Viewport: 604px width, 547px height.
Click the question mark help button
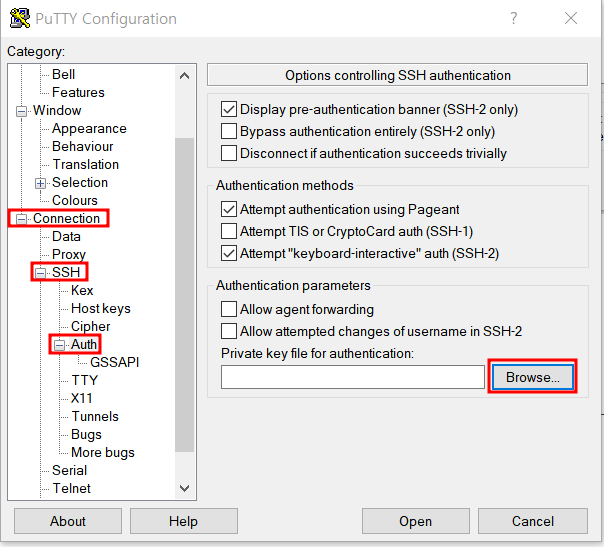(x=513, y=18)
